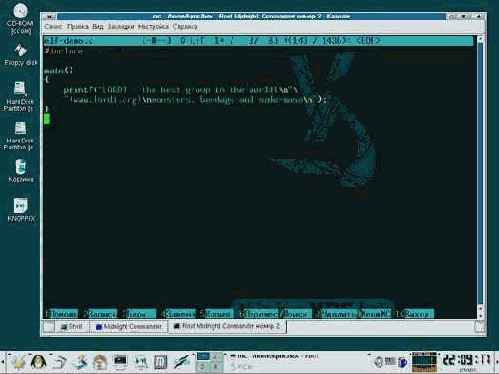Open the terminal screen icon in the taskbar panel
This screenshot has height=374, width=499.
pyautogui.click(x=120, y=362)
